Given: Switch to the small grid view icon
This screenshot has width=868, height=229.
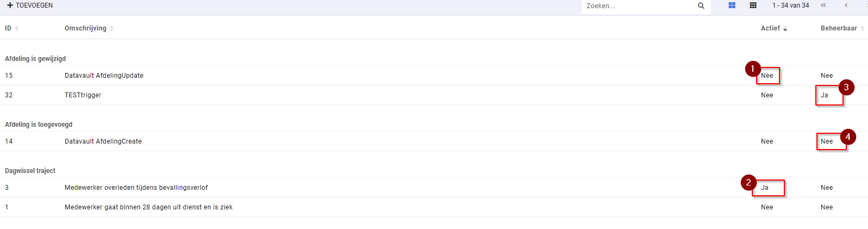Looking at the screenshot, I should [753, 5].
